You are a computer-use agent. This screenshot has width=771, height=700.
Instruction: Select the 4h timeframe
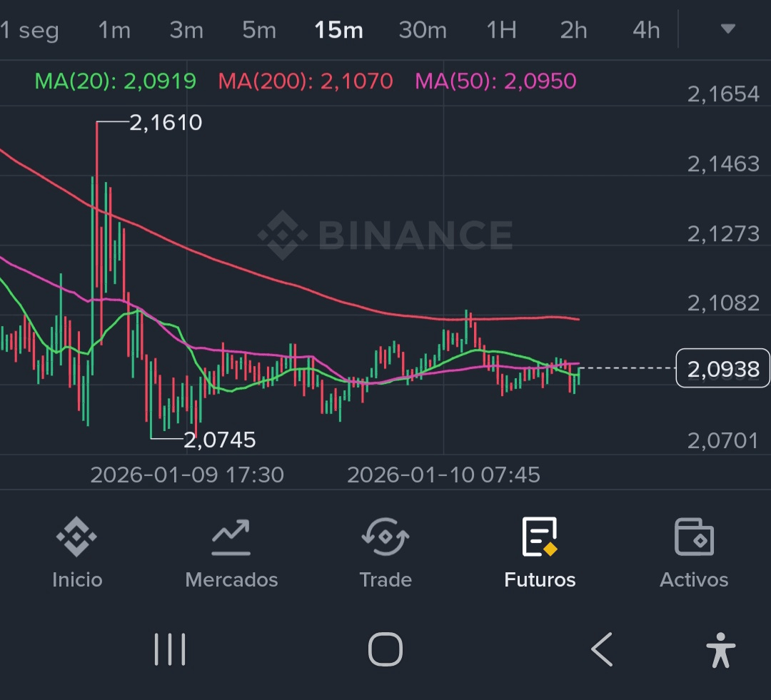[646, 30]
